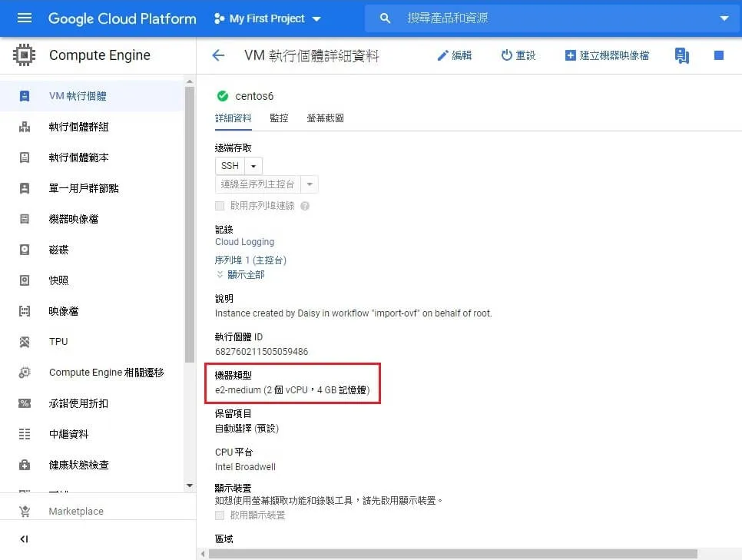Collapse the sidebar with the double-chevron control
742x560 pixels.
coord(23,539)
